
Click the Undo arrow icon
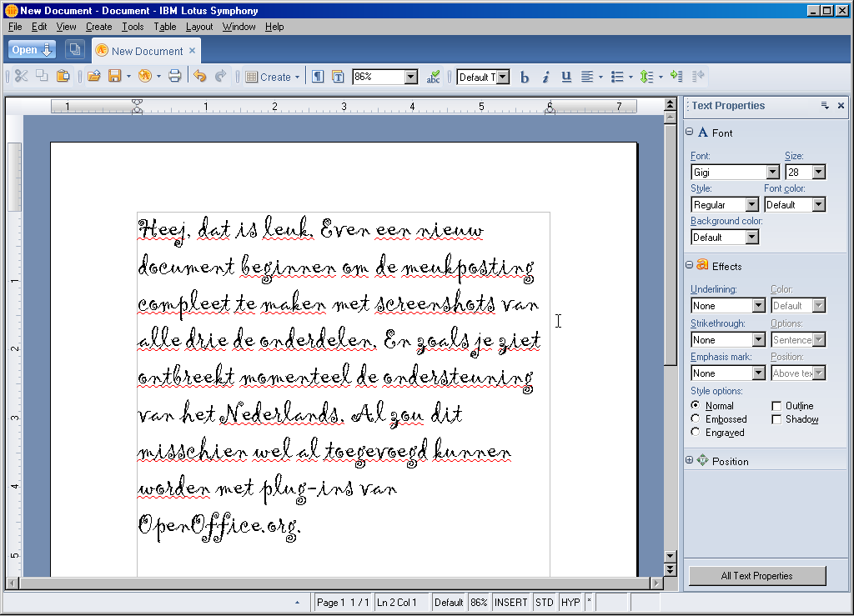coord(200,76)
